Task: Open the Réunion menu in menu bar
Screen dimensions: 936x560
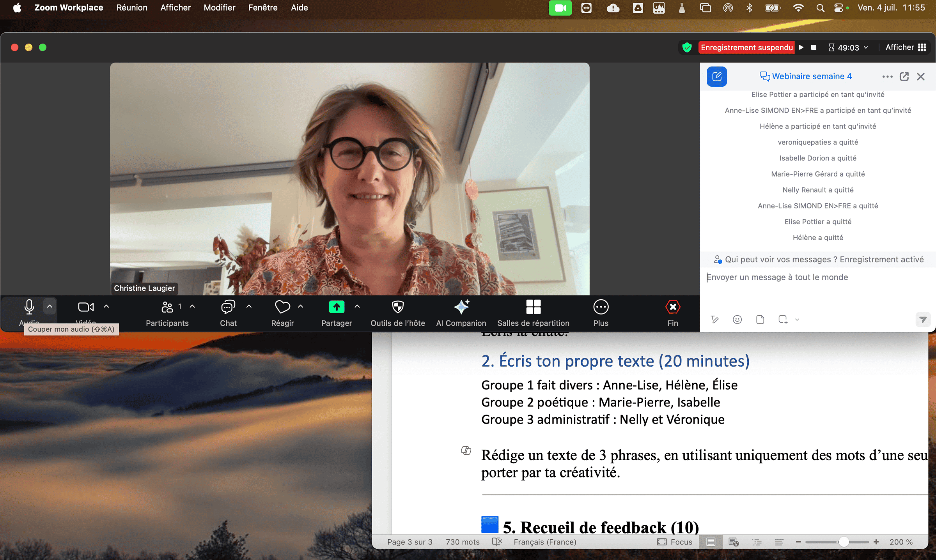Action: [x=132, y=7]
